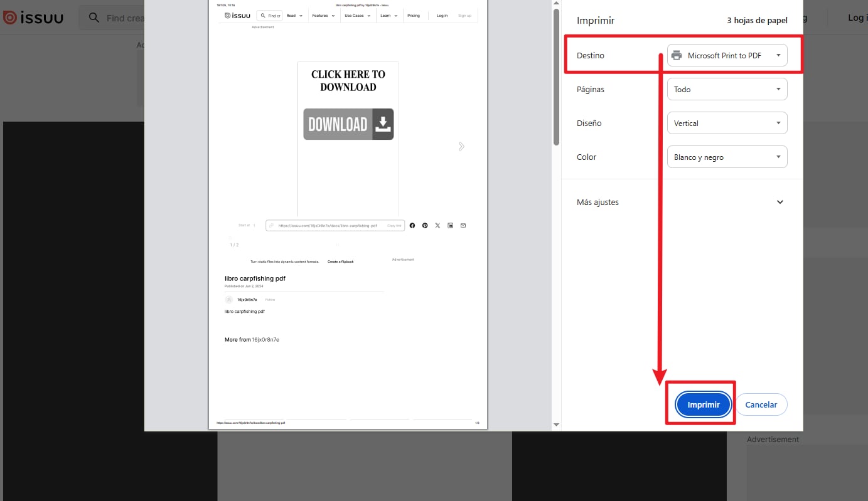Click the email share icon

pos(463,225)
